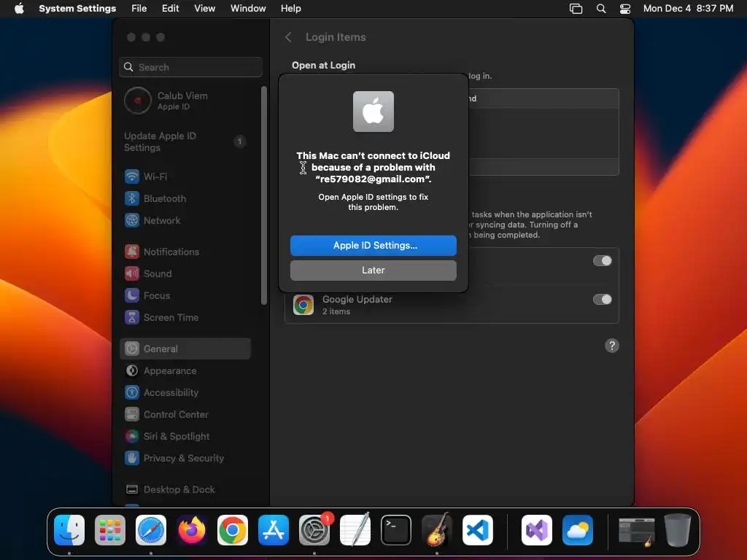Image resolution: width=747 pixels, height=560 pixels.
Task: Click System Settings icon in Dock
Action: coord(314,530)
